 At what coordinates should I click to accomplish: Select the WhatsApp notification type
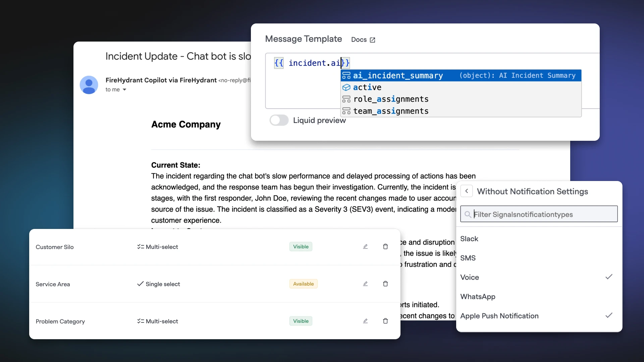pyautogui.click(x=478, y=297)
